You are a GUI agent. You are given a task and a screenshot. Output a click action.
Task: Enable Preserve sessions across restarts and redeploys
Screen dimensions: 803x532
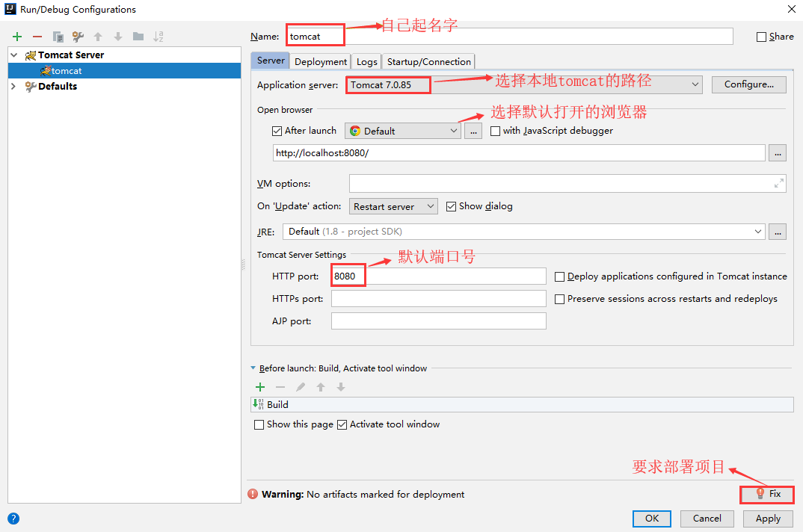coord(560,299)
